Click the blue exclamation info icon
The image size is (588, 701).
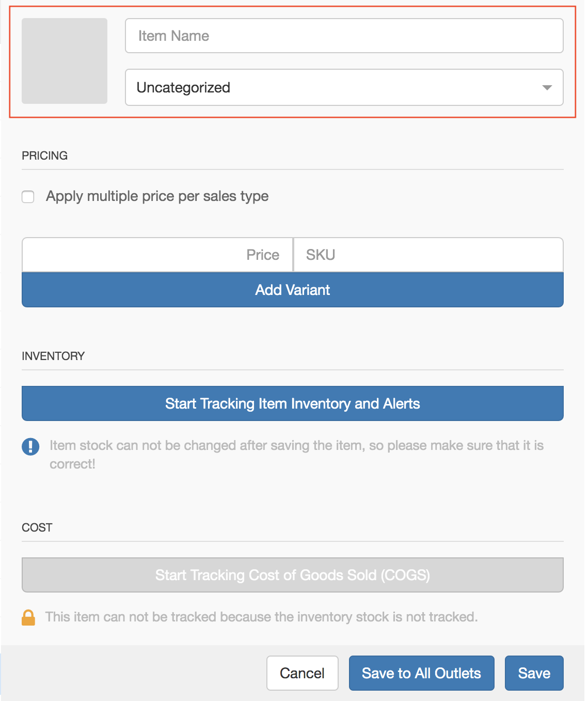click(30, 447)
